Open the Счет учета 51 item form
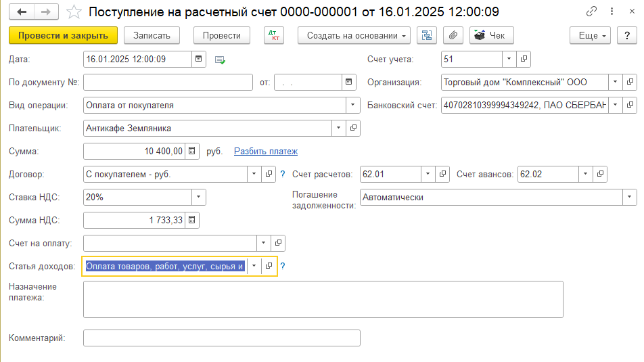Image resolution: width=644 pixels, height=362 pixels. point(524,59)
